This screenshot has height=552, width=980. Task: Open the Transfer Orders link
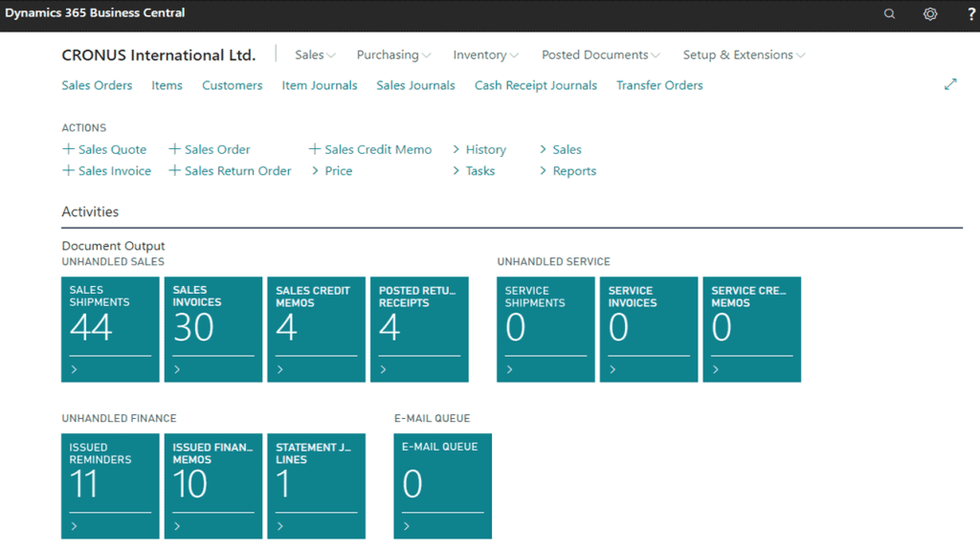coord(659,85)
